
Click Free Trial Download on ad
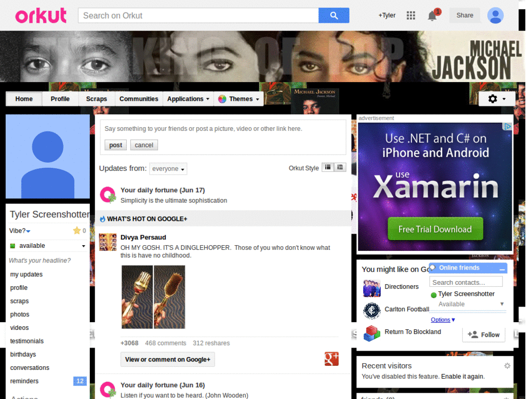(x=435, y=229)
